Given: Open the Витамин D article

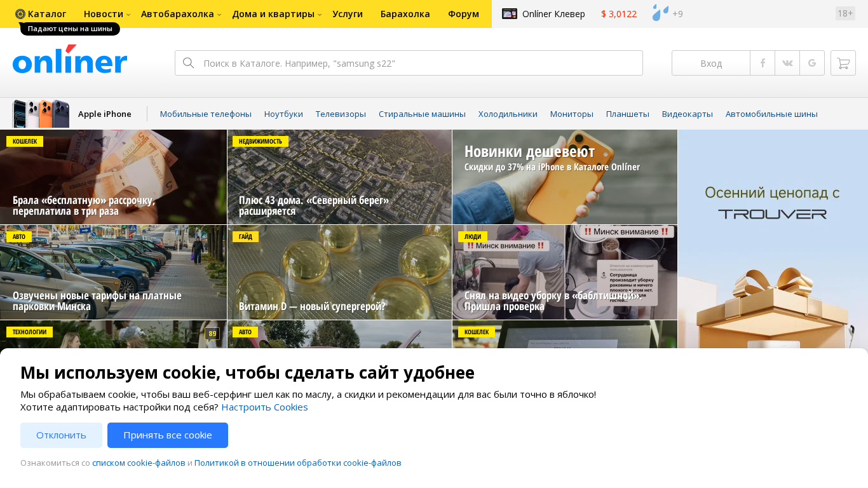Looking at the screenshot, I should [x=339, y=272].
